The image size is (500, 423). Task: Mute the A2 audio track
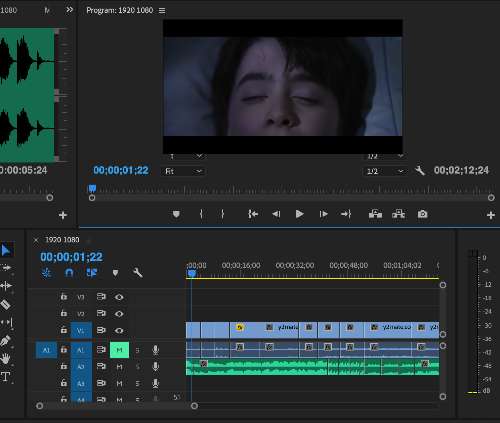pos(119,367)
